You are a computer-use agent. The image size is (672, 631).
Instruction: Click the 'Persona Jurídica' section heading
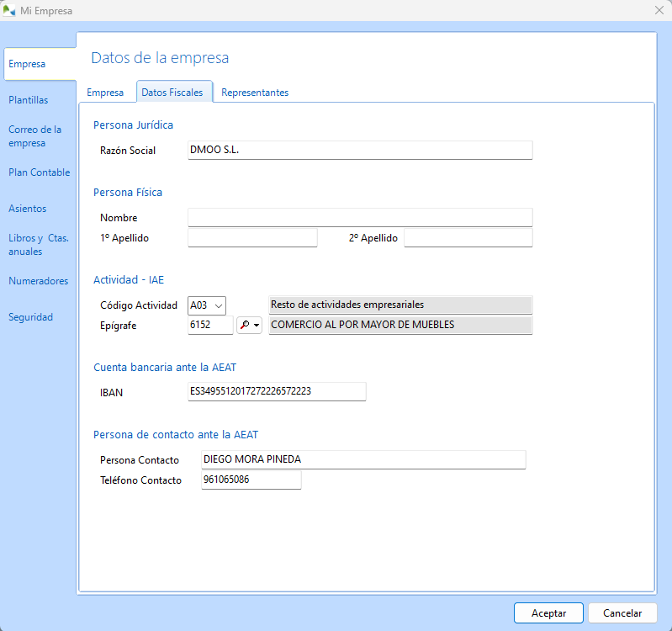pyautogui.click(x=133, y=125)
